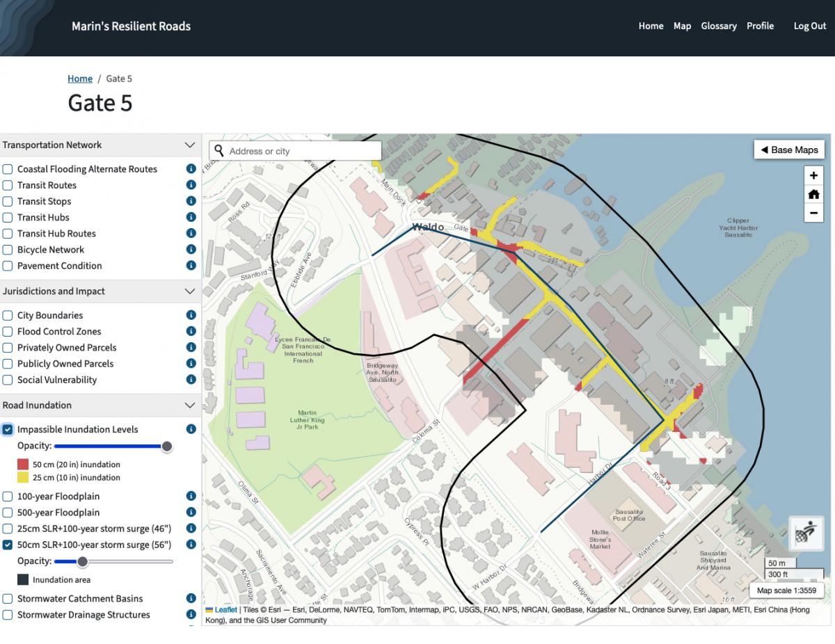Open Map from the navigation bar
The image size is (835, 644).
[x=682, y=26]
